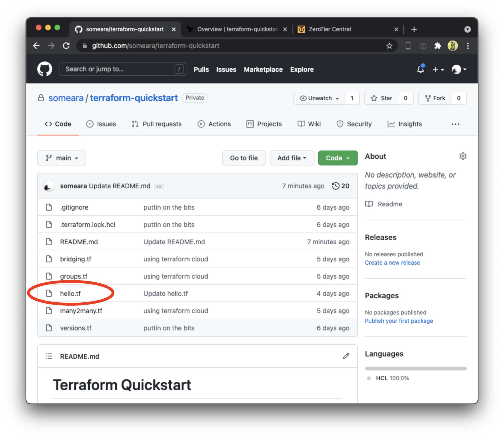This screenshot has height=438, width=504.
Task: Edit README with the pencil icon
Action: click(x=346, y=356)
